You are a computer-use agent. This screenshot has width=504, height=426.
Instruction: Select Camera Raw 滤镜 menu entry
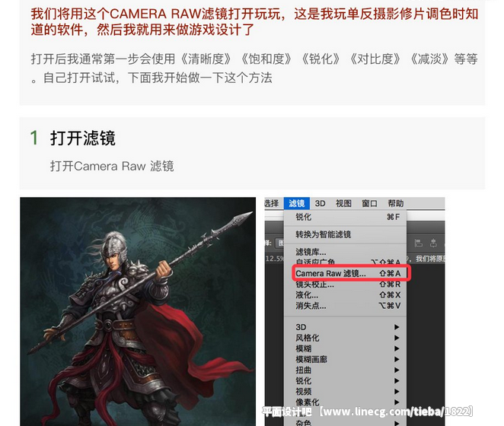(x=345, y=273)
